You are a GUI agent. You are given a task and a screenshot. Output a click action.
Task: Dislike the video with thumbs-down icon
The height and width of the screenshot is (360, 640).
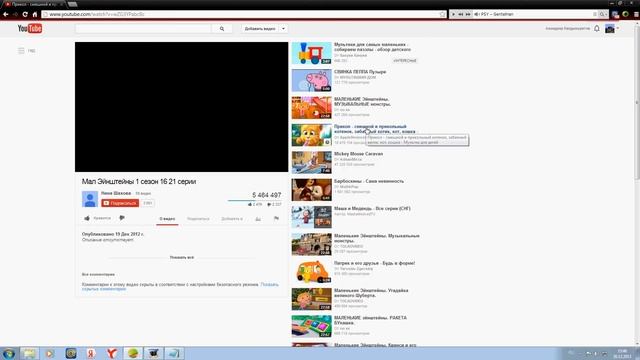[x=122, y=218]
